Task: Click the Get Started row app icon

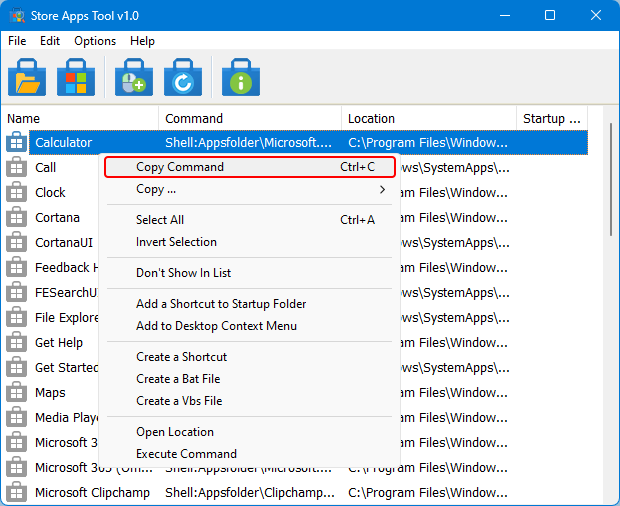Action: pyautogui.click(x=16, y=368)
